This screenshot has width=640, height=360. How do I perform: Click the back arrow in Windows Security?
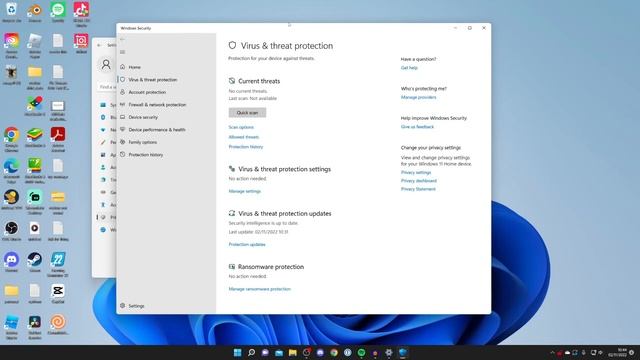click(x=122, y=39)
